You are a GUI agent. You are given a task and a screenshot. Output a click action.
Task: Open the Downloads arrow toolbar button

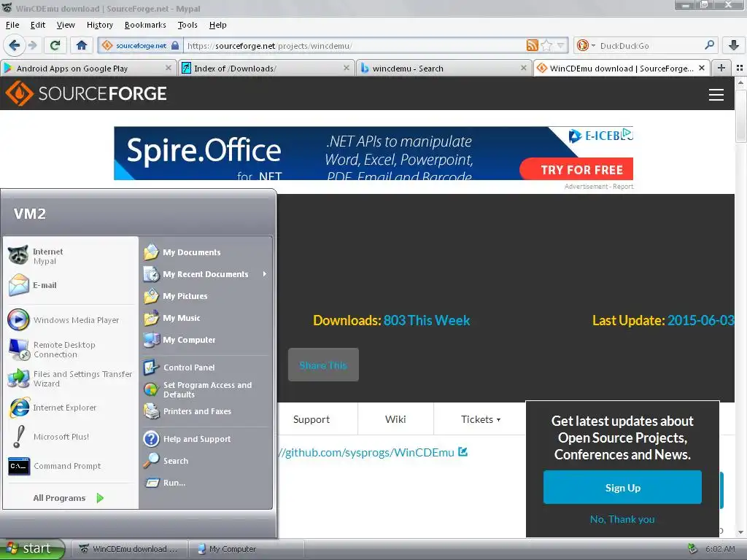(x=734, y=45)
